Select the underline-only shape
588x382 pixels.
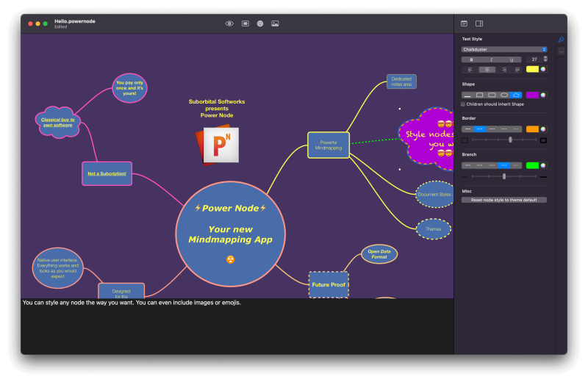(467, 95)
